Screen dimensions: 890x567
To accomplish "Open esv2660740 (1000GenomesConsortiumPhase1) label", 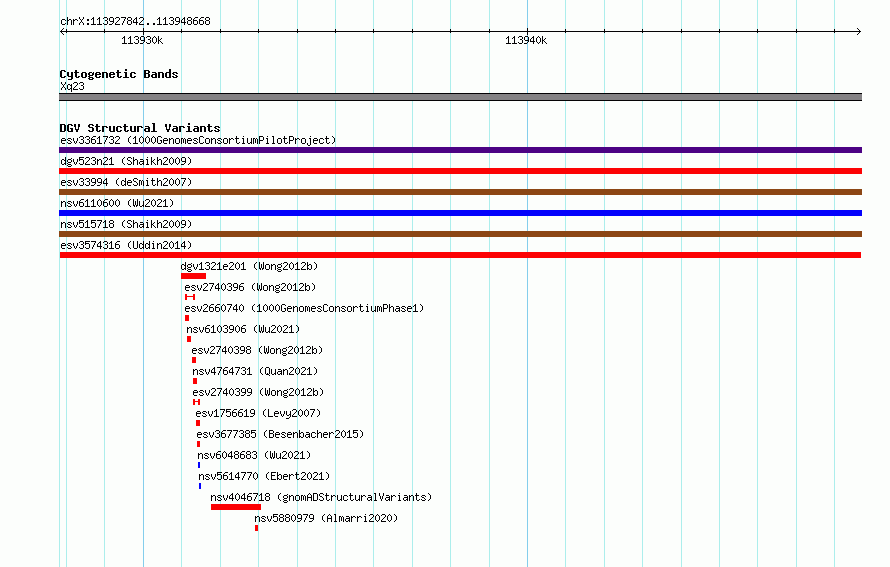I will coord(304,308).
